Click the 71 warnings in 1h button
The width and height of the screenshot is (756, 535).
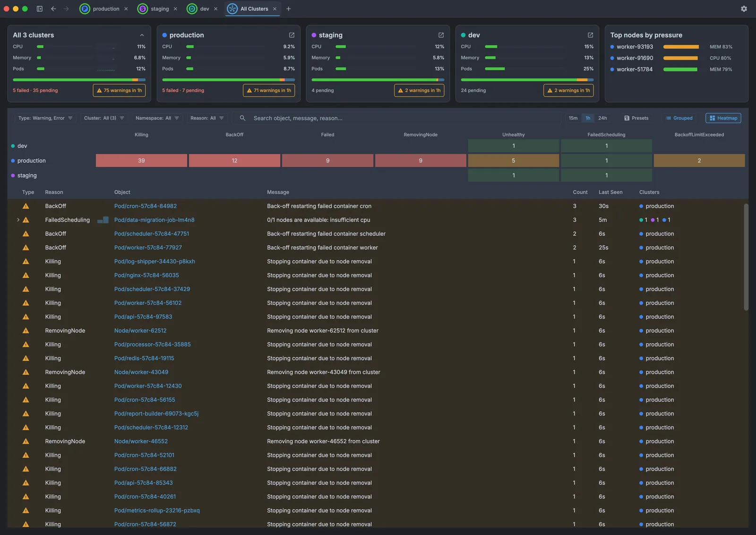coord(269,90)
